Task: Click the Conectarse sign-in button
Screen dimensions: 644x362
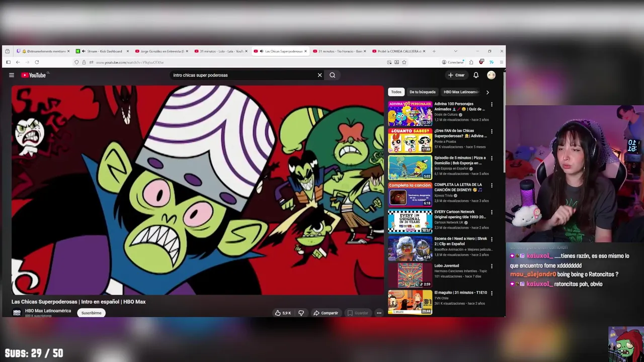Action: (452, 62)
